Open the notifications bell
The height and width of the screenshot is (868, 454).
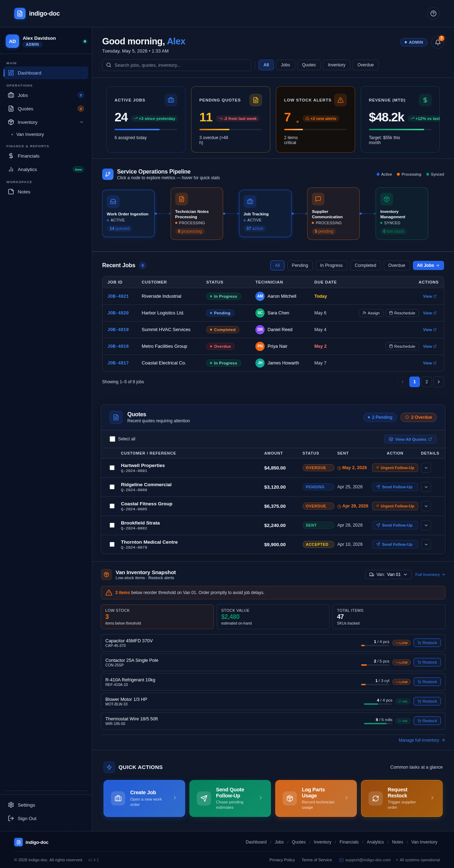tap(438, 42)
